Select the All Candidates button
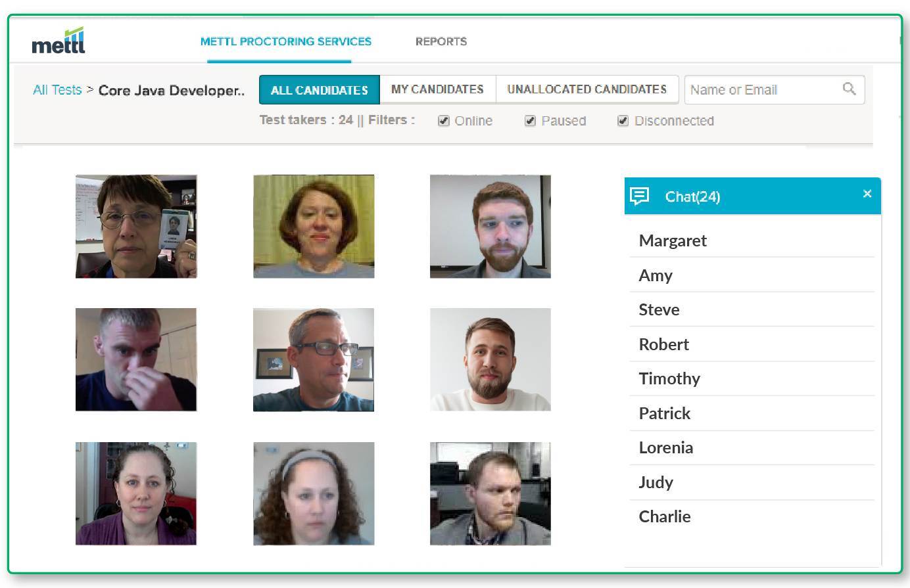The image size is (910, 588). (320, 90)
